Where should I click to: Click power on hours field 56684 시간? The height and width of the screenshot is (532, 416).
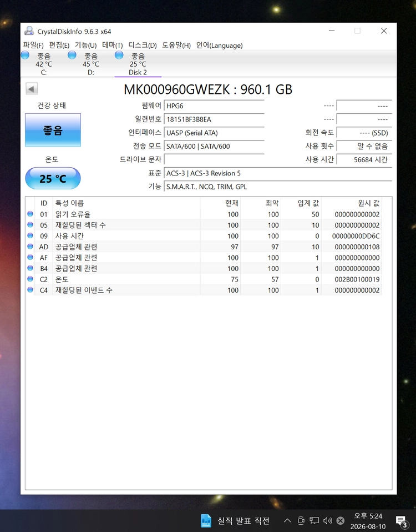click(364, 159)
